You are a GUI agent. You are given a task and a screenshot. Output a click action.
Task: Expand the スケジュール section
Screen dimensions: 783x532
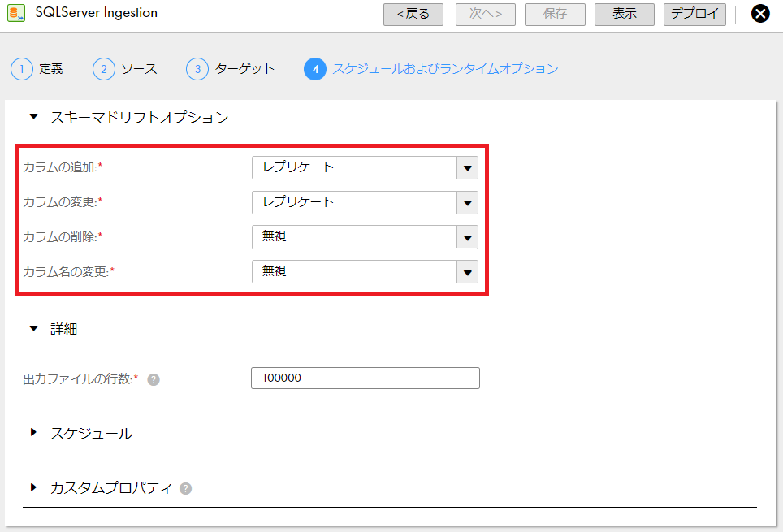pos(33,433)
